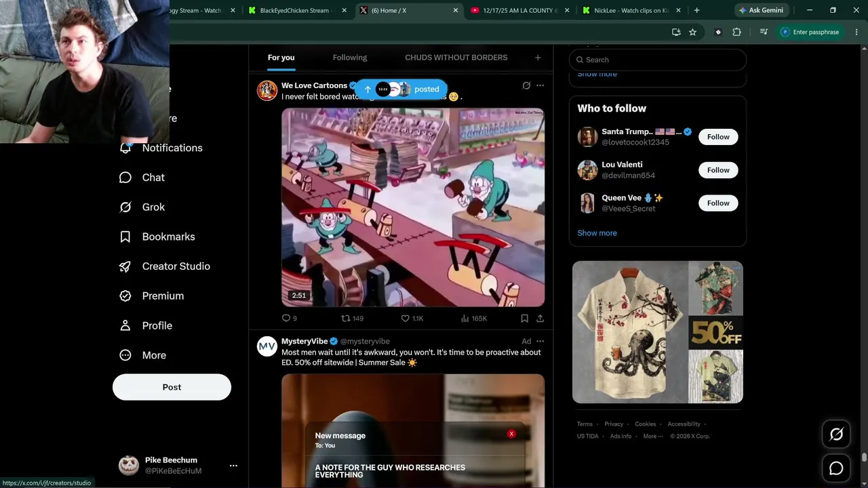This screenshot has width=868, height=488.
Task: Switch to the Following tab
Action: coord(350,58)
